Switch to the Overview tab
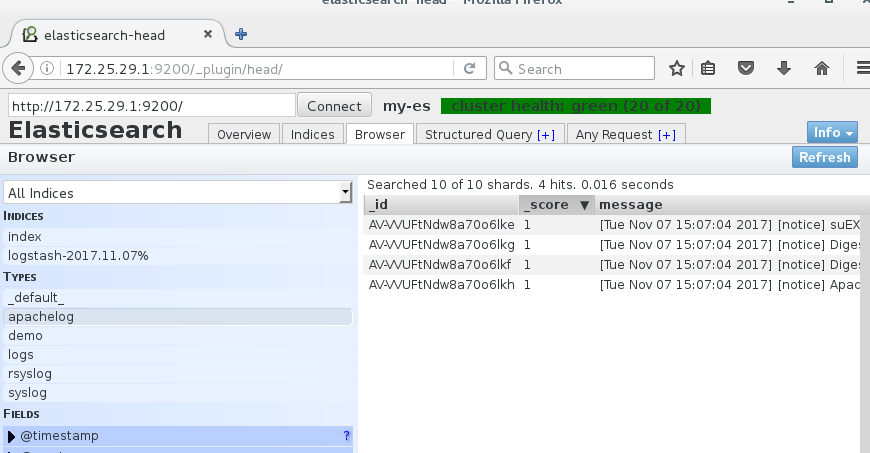870x453 pixels. tap(244, 134)
